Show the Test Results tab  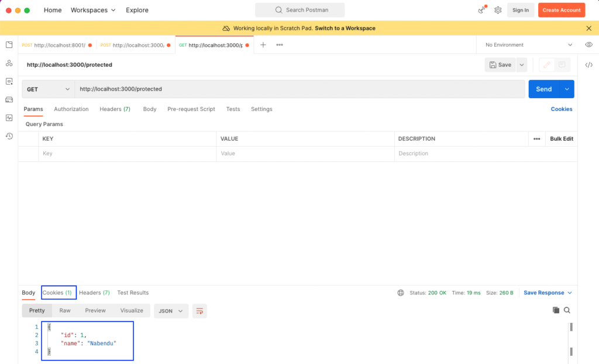[x=133, y=293]
